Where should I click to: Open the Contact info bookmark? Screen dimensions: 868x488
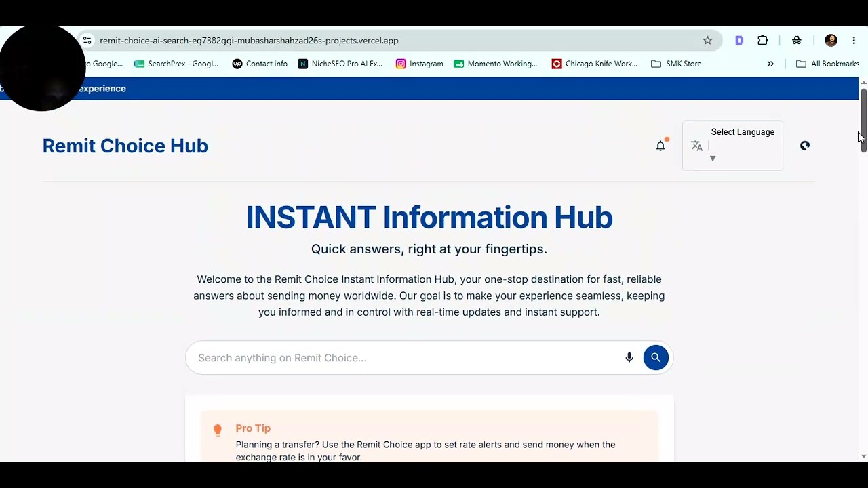click(260, 64)
